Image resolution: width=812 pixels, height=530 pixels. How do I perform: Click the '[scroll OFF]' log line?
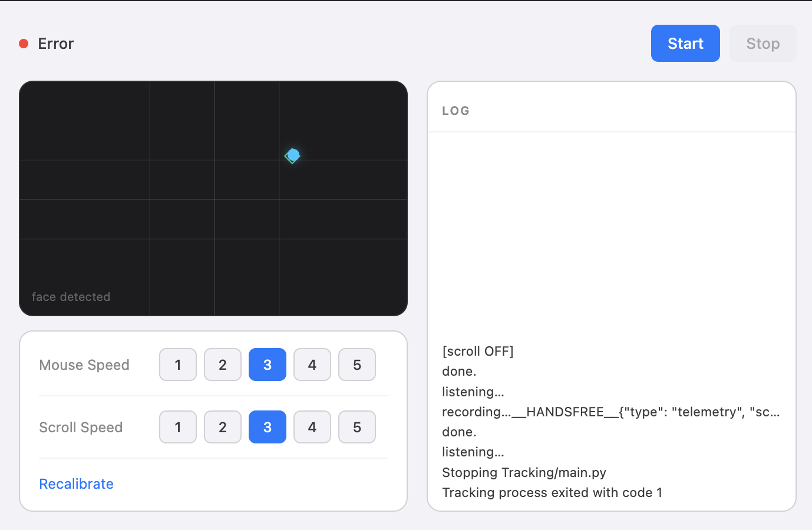click(478, 352)
